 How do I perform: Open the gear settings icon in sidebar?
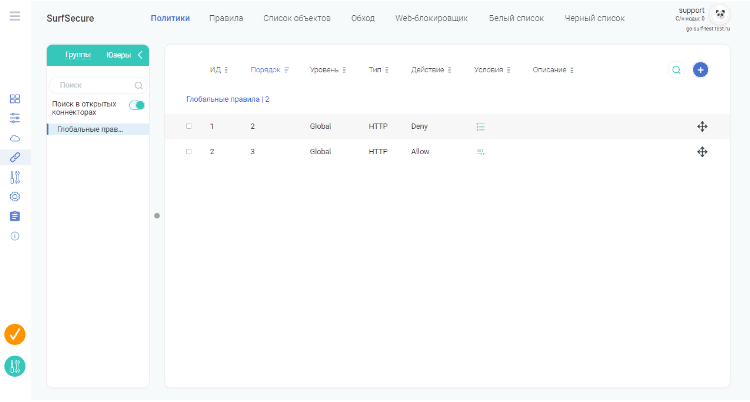[x=15, y=196]
